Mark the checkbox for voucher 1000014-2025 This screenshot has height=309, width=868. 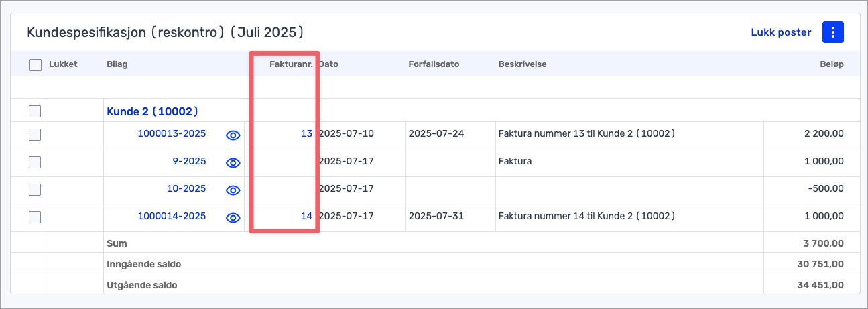pyautogui.click(x=36, y=217)
